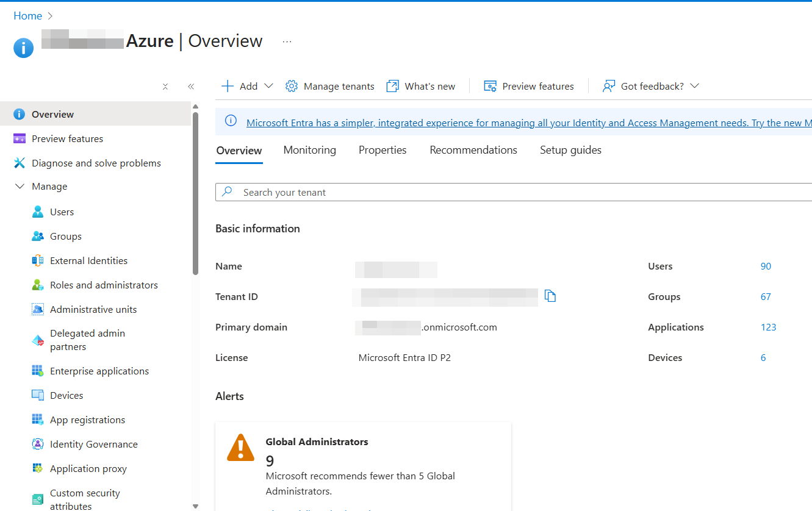This screenshot has width=812, height=511.
Task: Click the Identity Governance icon
Action: 38,444
